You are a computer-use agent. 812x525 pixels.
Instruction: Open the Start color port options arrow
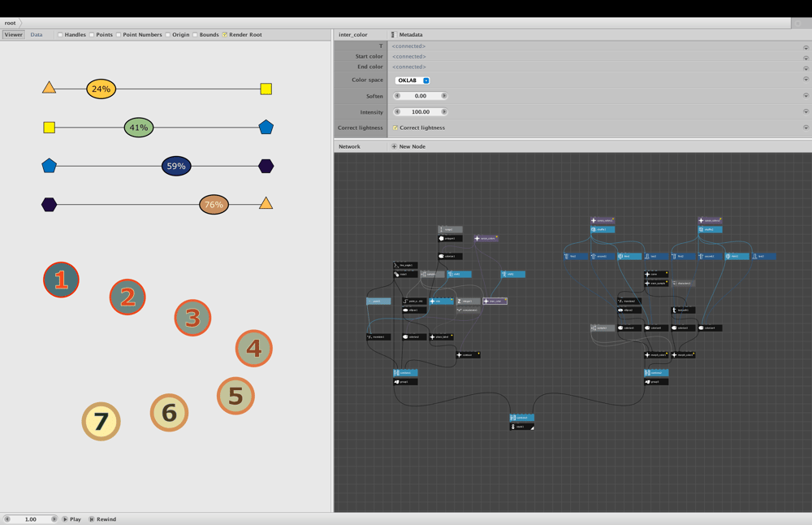pyautogui.click(x=806, y=58)
